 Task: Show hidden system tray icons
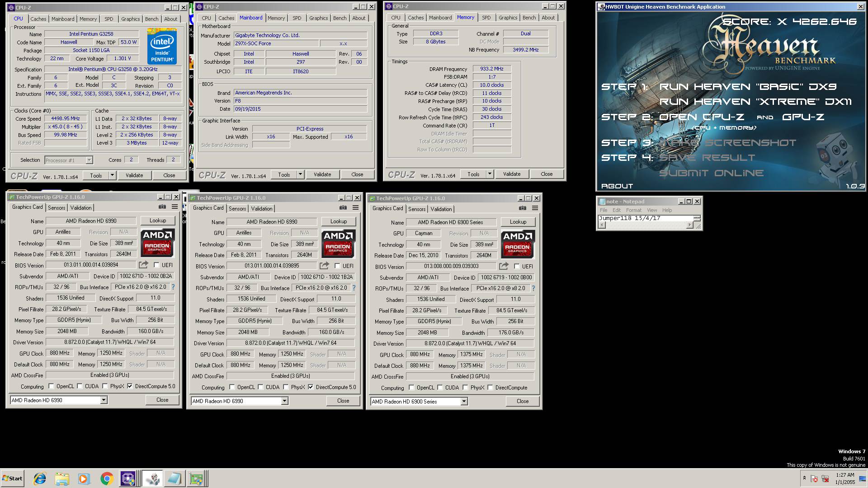[x=804, y=478]
